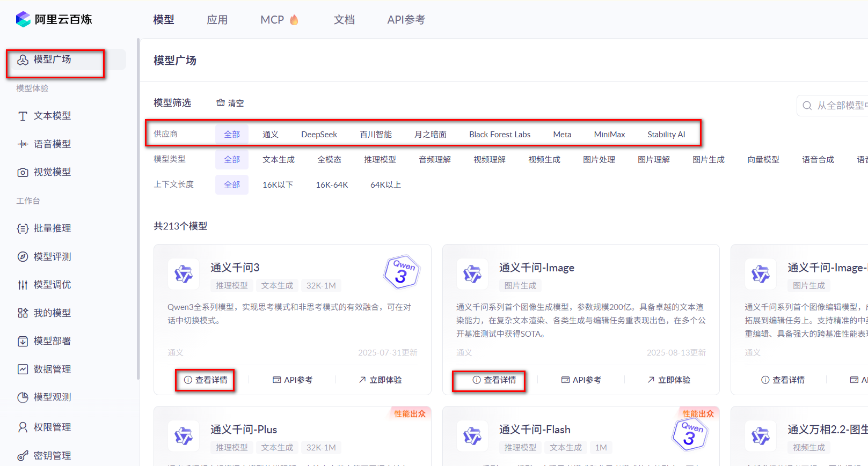This screenshot has height=466, width=868.
Task: Filter suppliers by 百川智能
Action: point(376,134)
